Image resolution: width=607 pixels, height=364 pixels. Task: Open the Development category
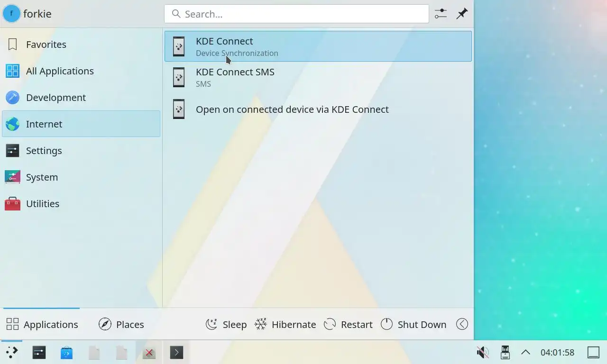(x=81, y=98)
